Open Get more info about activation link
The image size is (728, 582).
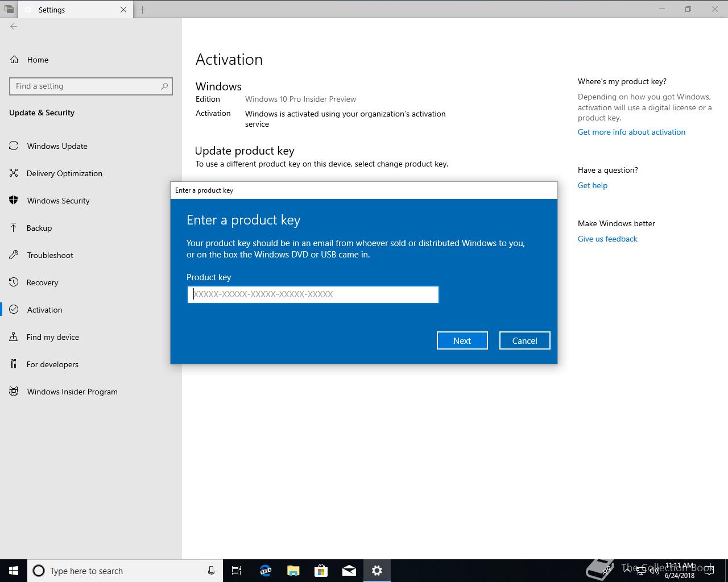[x=631, y=132]
